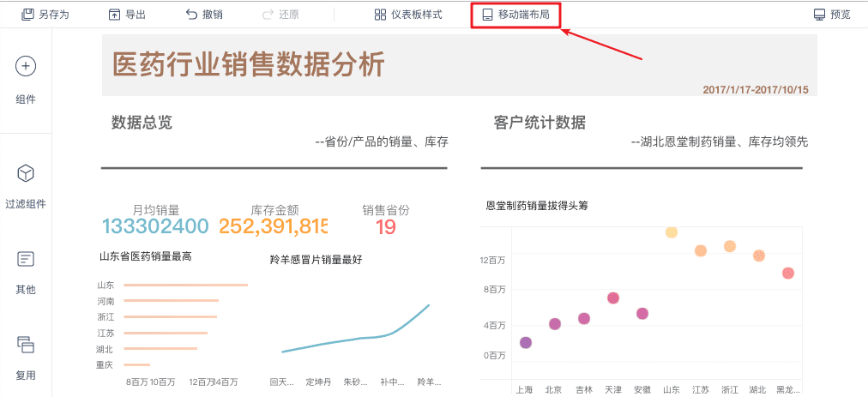
Task: Click the 安徽 scatter point
Action: pos(642,313)
